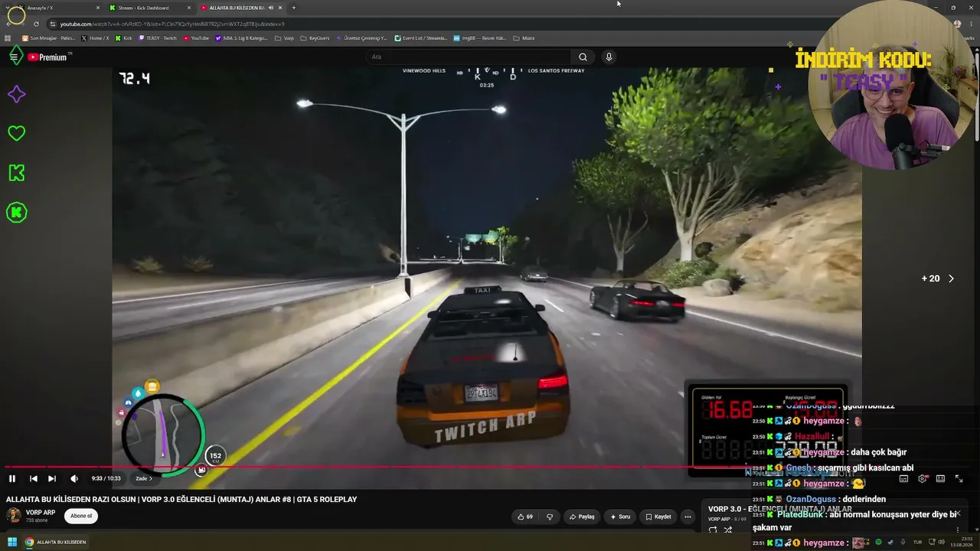Open Chrome taskbar item ALLAHTA BU KİLİSEDEN

tap(55, 542)
